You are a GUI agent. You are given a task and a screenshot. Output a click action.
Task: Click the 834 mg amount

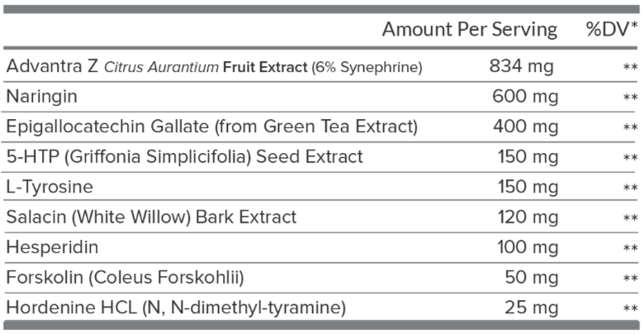(521, 66)
